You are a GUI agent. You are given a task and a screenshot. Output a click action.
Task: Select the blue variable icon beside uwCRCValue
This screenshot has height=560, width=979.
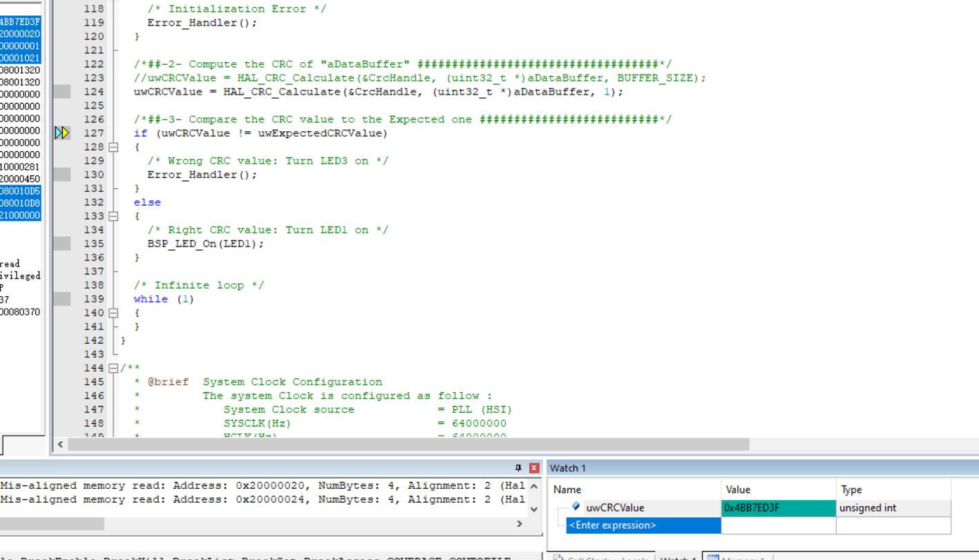point(577,507)
